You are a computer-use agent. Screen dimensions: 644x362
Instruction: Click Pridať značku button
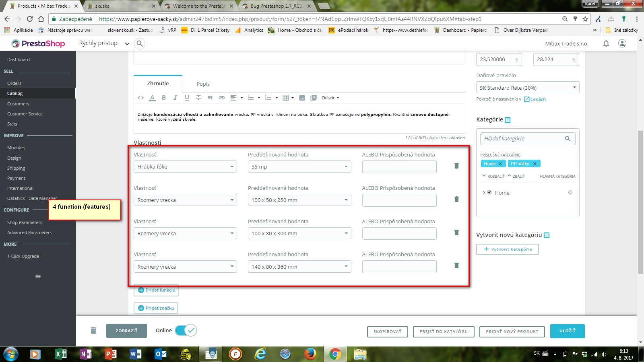point(156,308)
